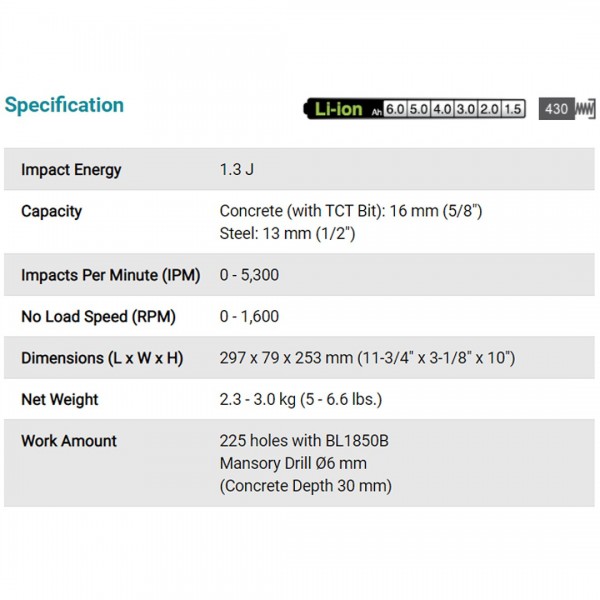Image resolution: width=600 pixels, height=600 pixels.
Task: Click the Concrete 16 mm capacity text
Action: tap(351, 211)
